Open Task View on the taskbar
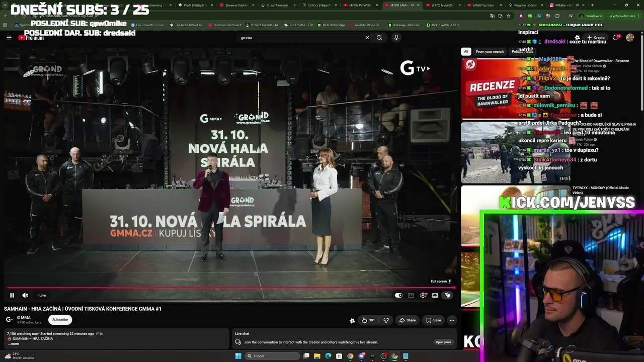This screenshot has height=362, width=644. point(306,356)
